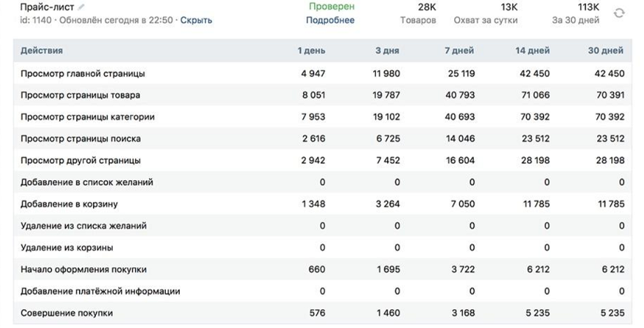Viewport: 644px width, 328px height.
Task: Hide the price list via Скрыть link
Action: pyautogui.click(x=196, y=20)
